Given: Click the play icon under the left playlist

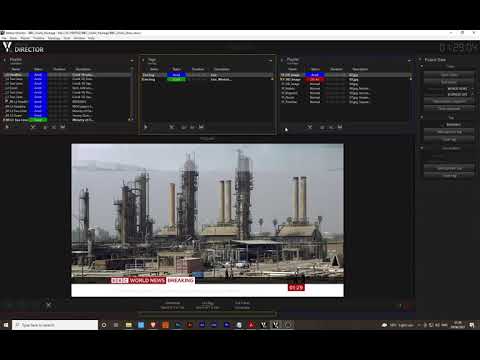Looking at the screenshot, I should [x=7, y=127].
